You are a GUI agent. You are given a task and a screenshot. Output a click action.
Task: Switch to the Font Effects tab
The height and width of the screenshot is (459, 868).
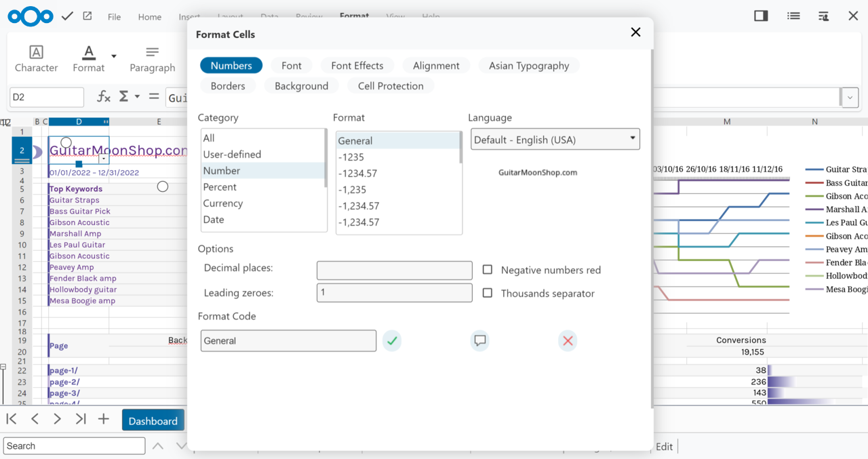[357, 65]
